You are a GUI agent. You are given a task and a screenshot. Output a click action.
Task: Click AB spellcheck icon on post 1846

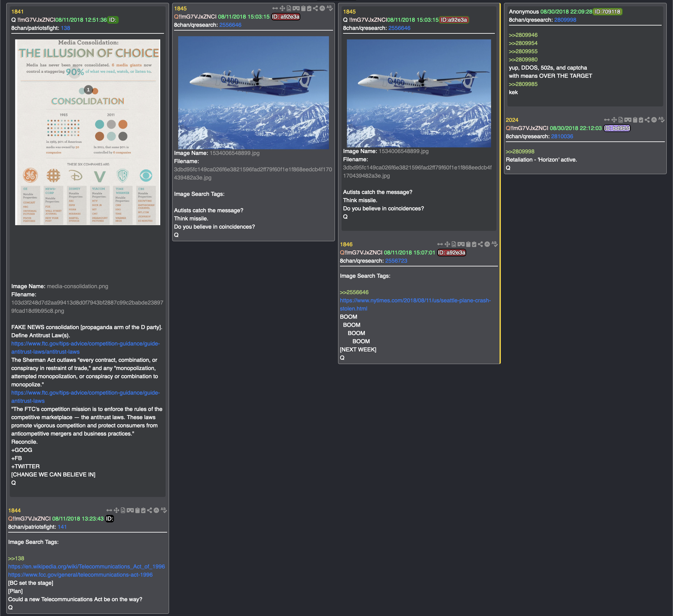[x=495, y=244]
